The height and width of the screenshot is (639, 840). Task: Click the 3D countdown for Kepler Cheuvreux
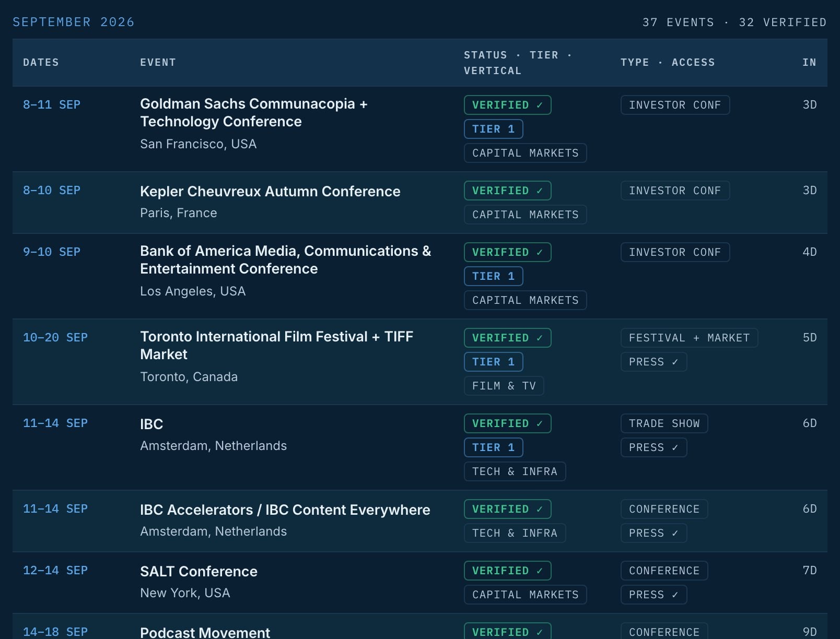click(809, 190)
